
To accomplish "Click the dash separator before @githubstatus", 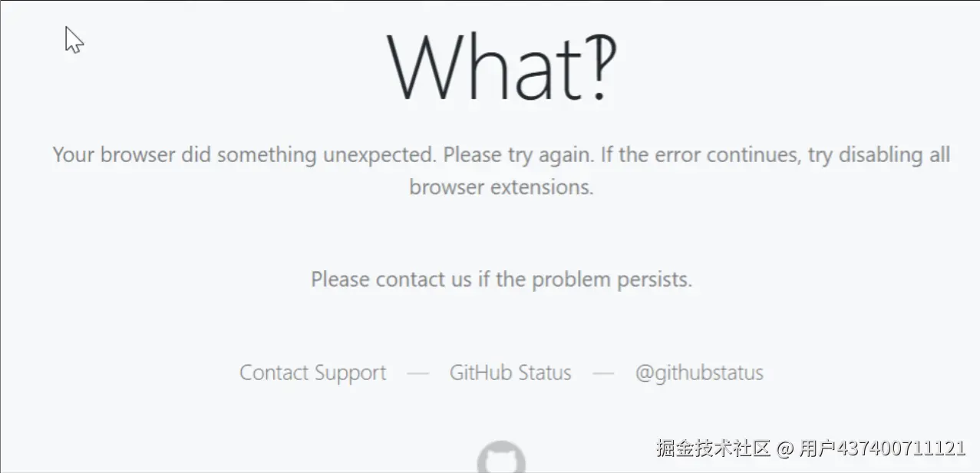I will tap(603, 374).
